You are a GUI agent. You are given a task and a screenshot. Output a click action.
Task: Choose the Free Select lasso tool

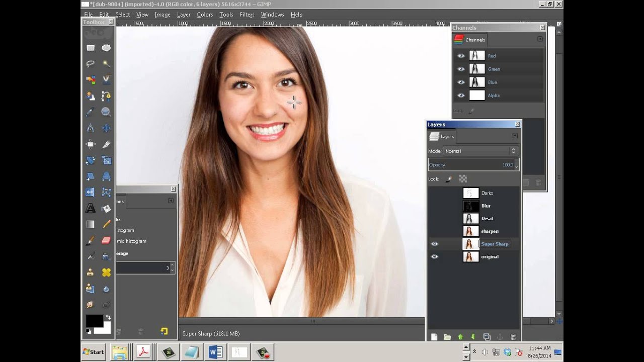click(x=91, y=64)
